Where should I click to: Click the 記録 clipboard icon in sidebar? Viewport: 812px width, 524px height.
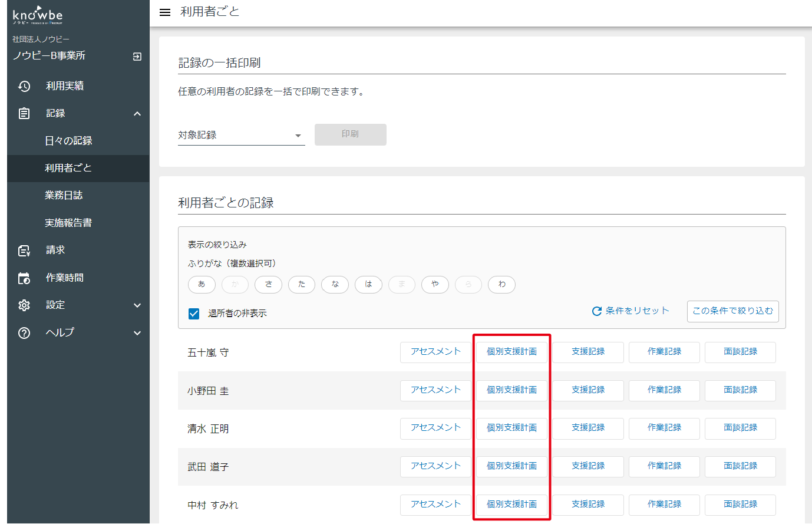pyautogui.click(x=24, y=113)
